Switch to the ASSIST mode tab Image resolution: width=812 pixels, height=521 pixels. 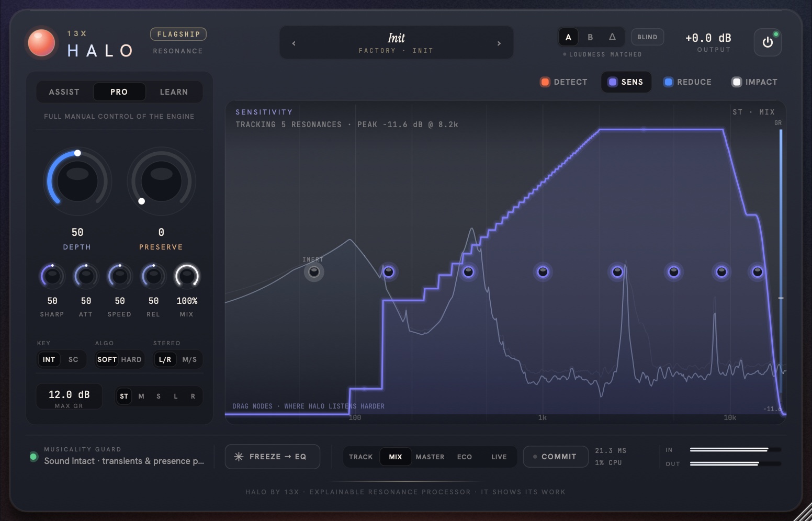point(64,92)
